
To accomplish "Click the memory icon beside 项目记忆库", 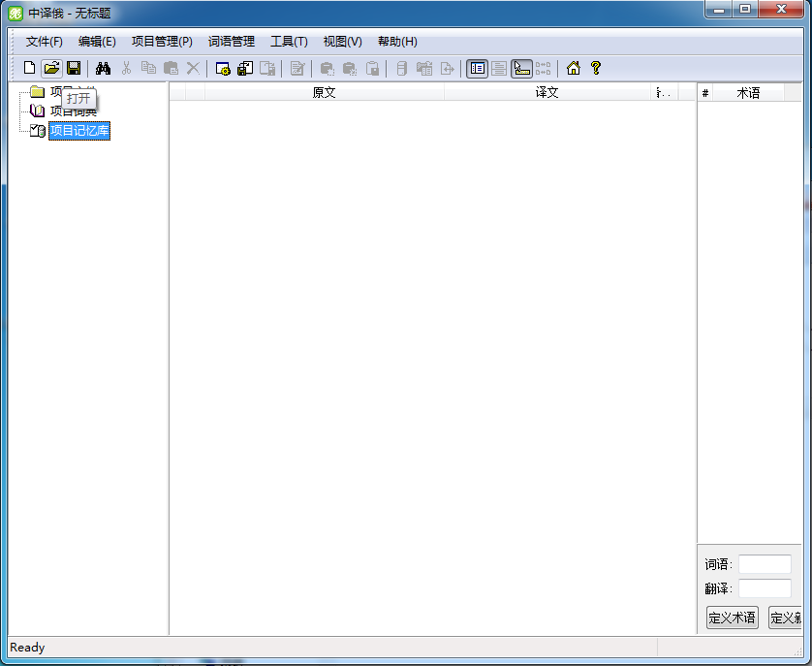I will pyautogui.click(x=37, y=130).
